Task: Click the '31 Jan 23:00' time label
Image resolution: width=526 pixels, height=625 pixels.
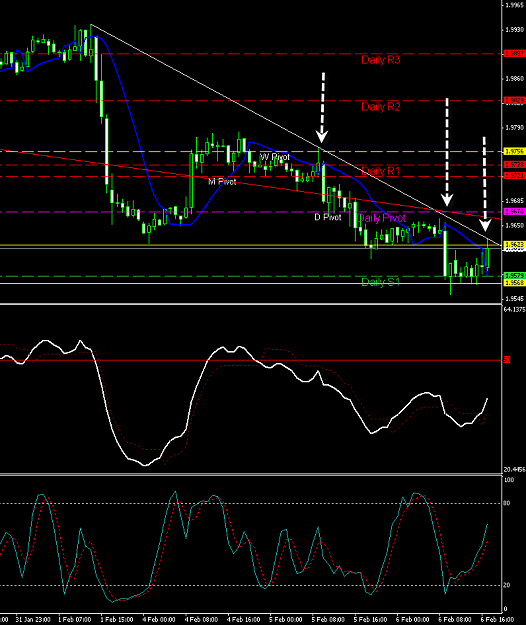Action: click(x=33, y=620)
